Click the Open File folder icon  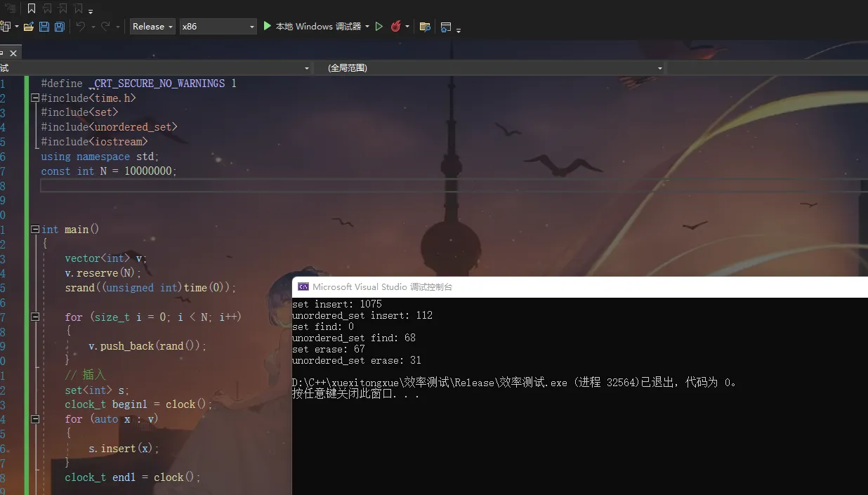[x=29, y=27]
